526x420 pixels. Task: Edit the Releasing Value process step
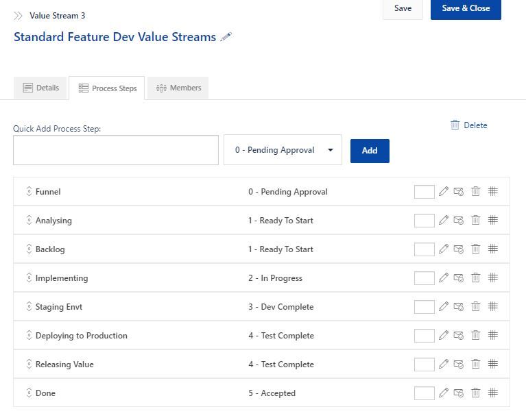pyautogui.click(x=444, y=364)
